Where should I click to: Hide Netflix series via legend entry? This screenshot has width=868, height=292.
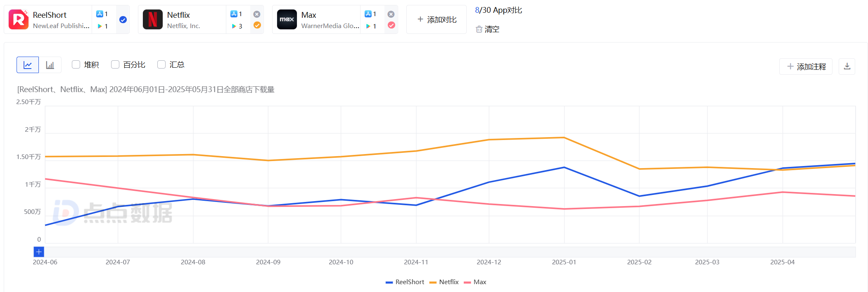444,282
